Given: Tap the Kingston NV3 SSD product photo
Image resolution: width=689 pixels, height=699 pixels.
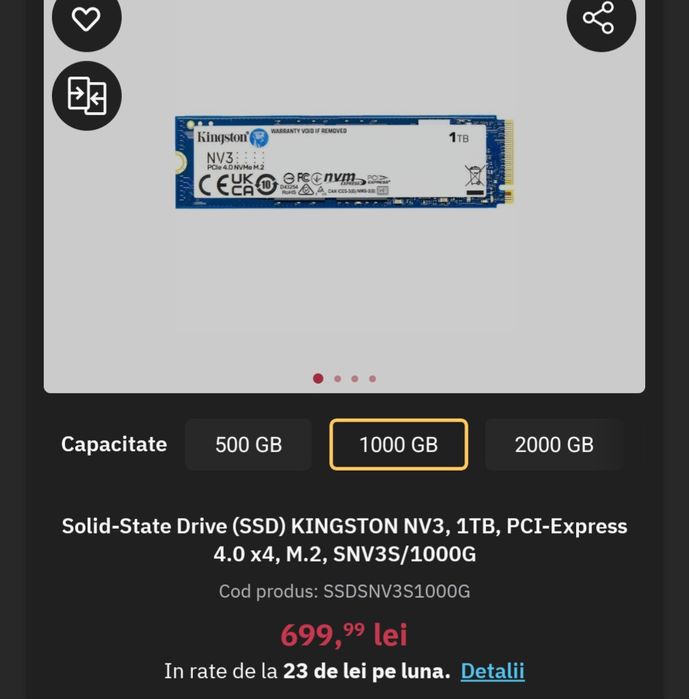Looking at the screenshot, I should point(344,162).
